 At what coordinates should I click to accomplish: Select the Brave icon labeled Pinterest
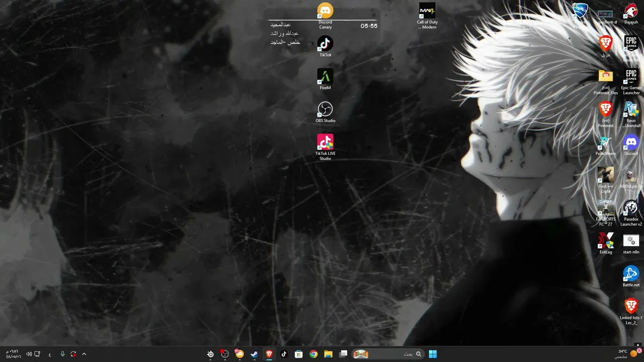click(x=606, y=114)
